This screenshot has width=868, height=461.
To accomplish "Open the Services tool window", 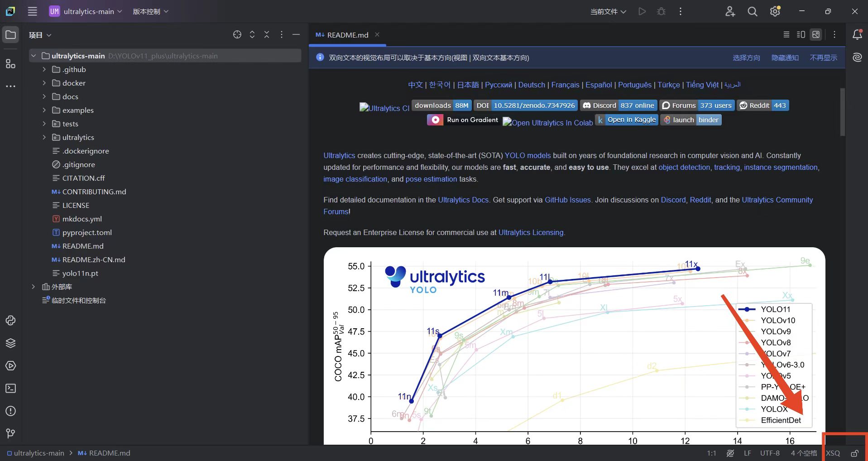I will (10, 366).
